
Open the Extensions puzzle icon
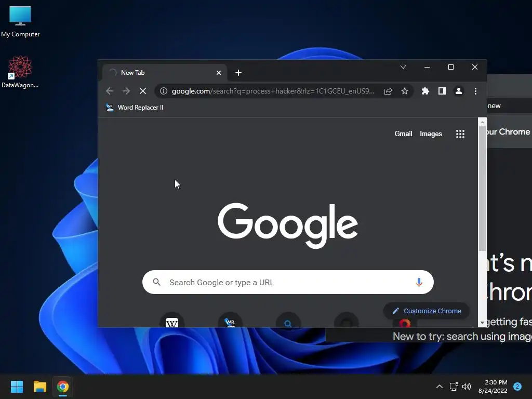425,91
